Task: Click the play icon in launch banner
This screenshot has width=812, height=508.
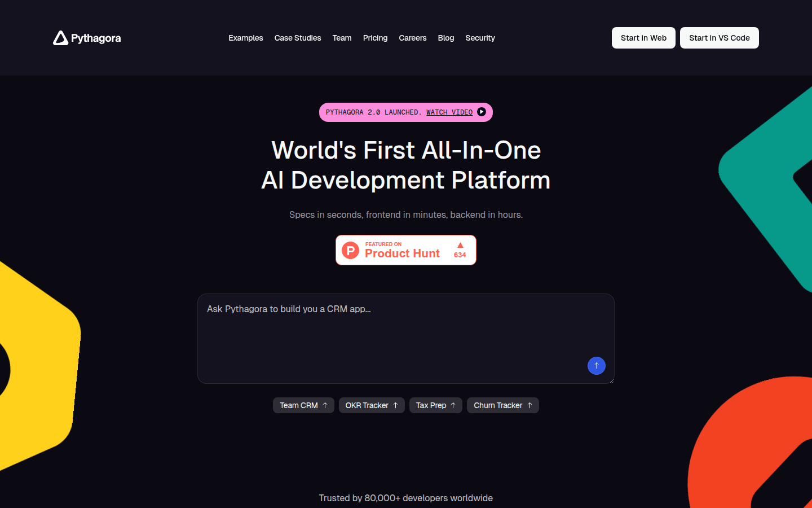Action: pos(482,112)
